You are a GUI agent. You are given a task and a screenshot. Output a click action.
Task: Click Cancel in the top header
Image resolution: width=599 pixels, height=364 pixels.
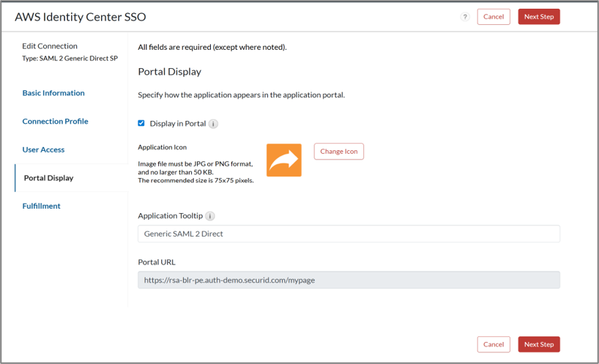click(494, 17)
